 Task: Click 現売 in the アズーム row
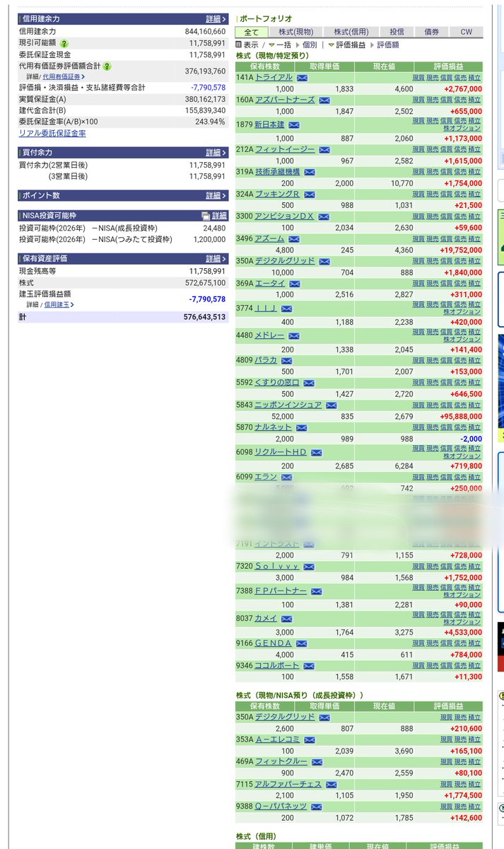pos(432,239)
